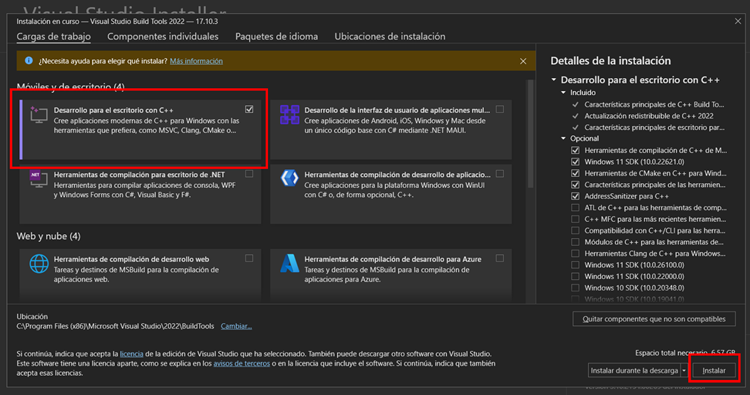Switch to Paquetes de idioma tab
Screen dimensions: 750x395
[276, 36]
